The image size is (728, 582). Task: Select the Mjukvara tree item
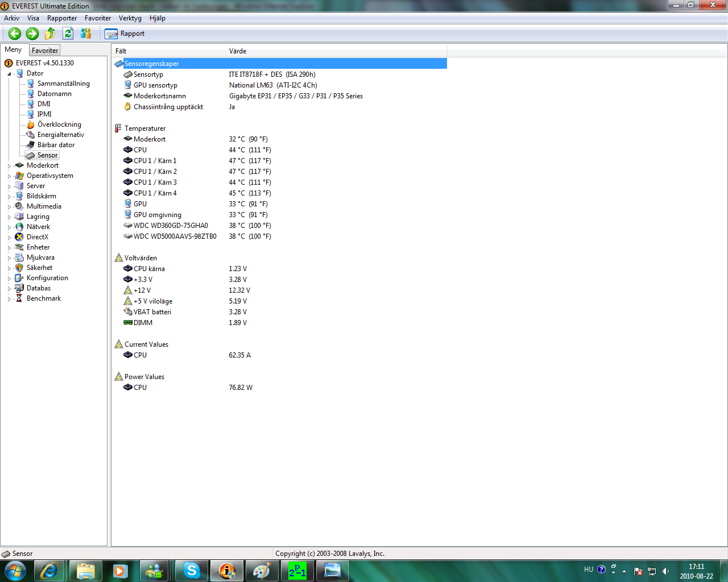pyautogui.click(x=40, y=257)
